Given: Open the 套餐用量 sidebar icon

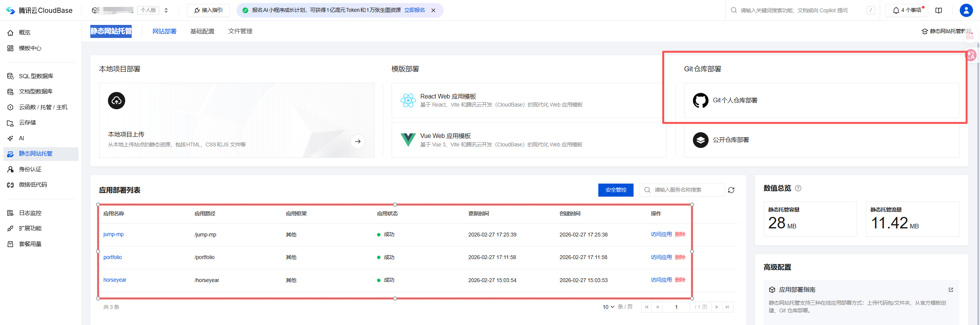Looking at the screenshot, I should point(10,244).
